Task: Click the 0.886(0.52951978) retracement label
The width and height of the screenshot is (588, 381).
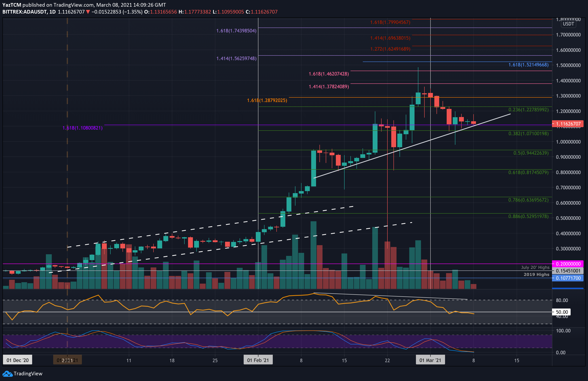Action: (x=528, y=216)
